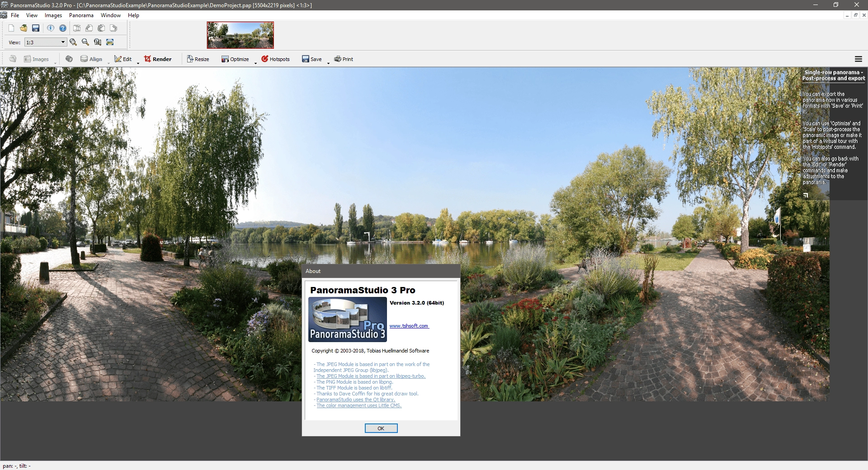Open the Help menu
This screenshot has width=868, height=470.
[x=133, y=15]
